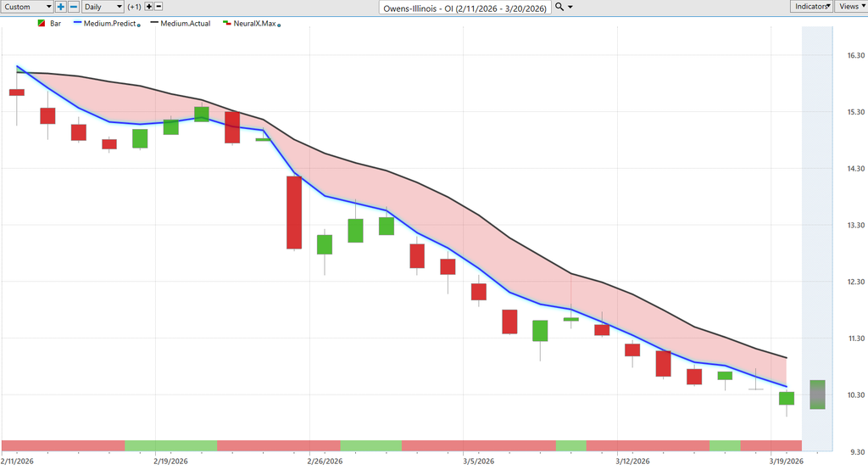Click the Bar legend label
Viewport: 868px width, 470px height.
(56, 24)
